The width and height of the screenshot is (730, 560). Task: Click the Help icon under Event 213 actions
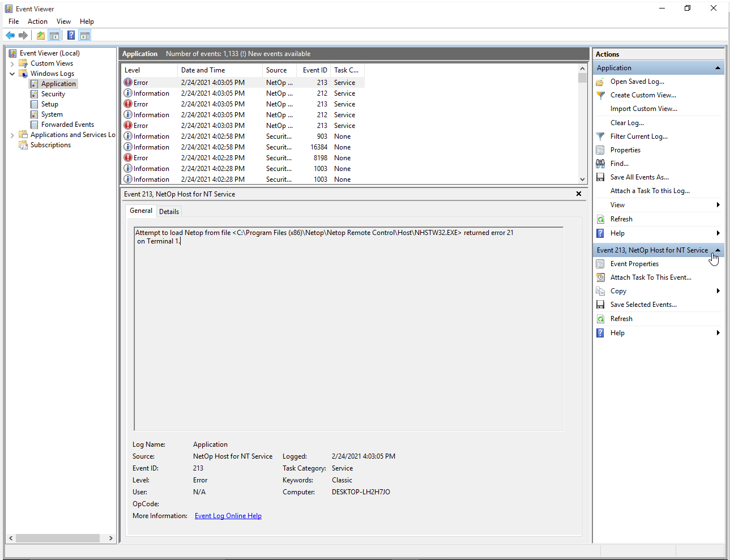pyautogui.click(x=600, y=333)
